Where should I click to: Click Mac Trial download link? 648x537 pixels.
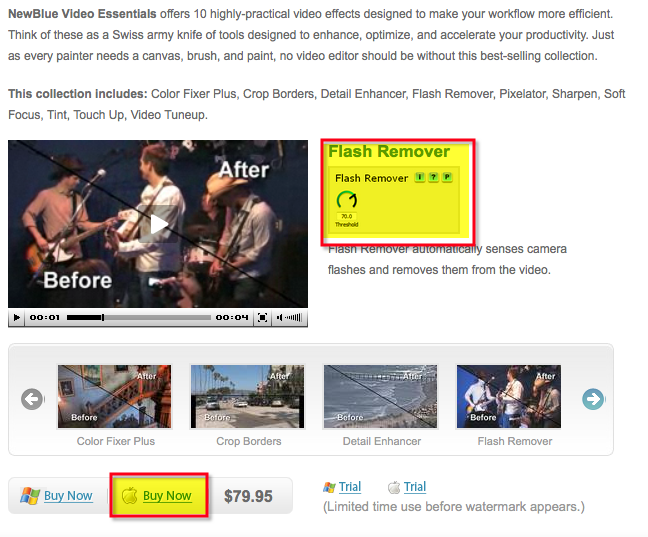pyautogui.click(x=415, y=487)
